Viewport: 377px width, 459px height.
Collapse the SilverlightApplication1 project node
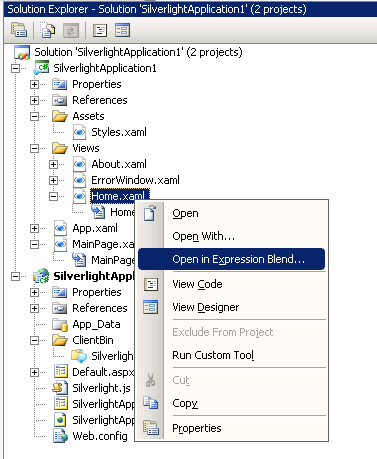point(15,68)
